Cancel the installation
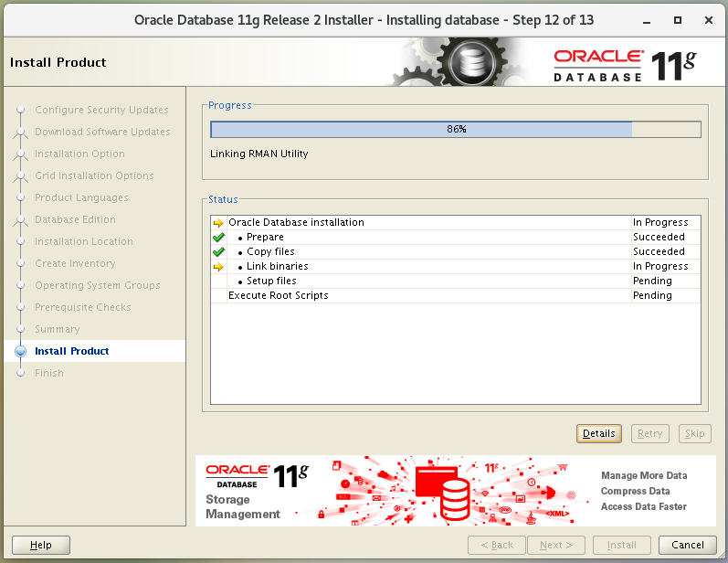 [x=688, y=545]
